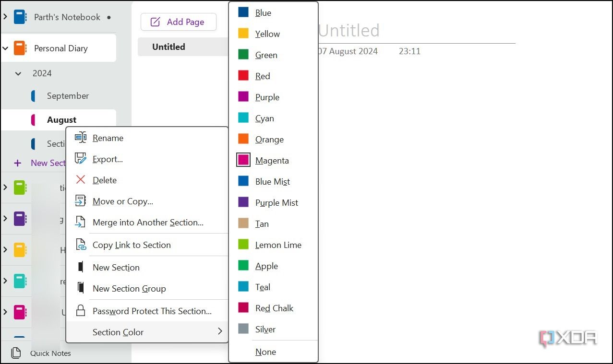
Task: Select Move or Copy... menu entry
Action: pyautogui.click(x=147, y=201)
